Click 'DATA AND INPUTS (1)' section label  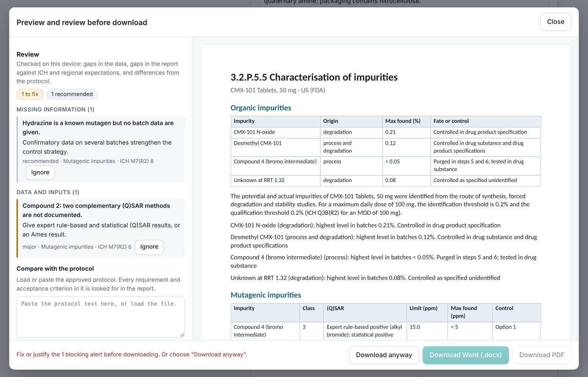[x=48, y=192]
